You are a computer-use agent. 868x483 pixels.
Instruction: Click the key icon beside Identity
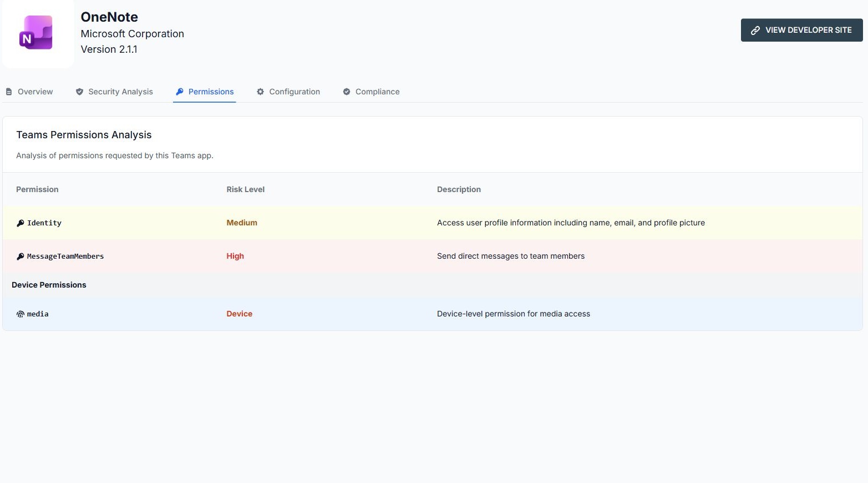20,223
